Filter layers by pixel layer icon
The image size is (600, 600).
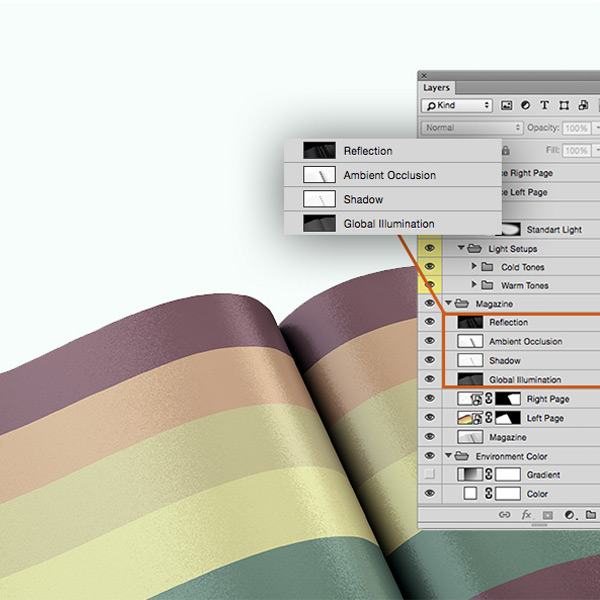507,106
